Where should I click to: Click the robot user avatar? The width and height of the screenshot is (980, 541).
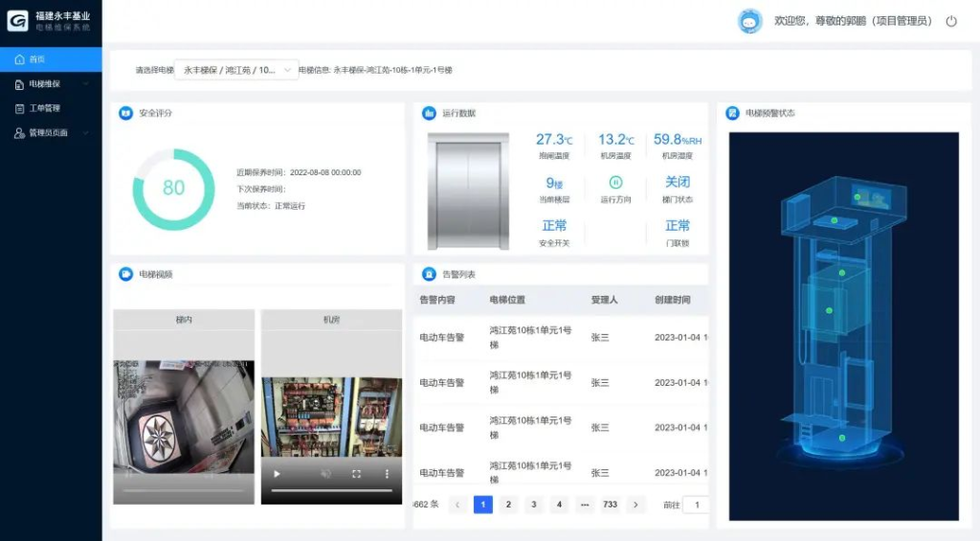(x=750, y=21)
